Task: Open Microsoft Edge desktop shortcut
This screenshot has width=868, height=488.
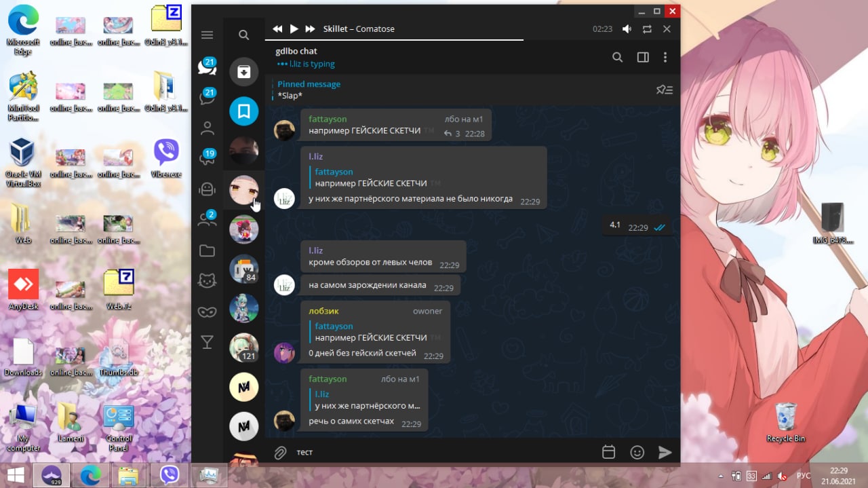Action: 23,31
